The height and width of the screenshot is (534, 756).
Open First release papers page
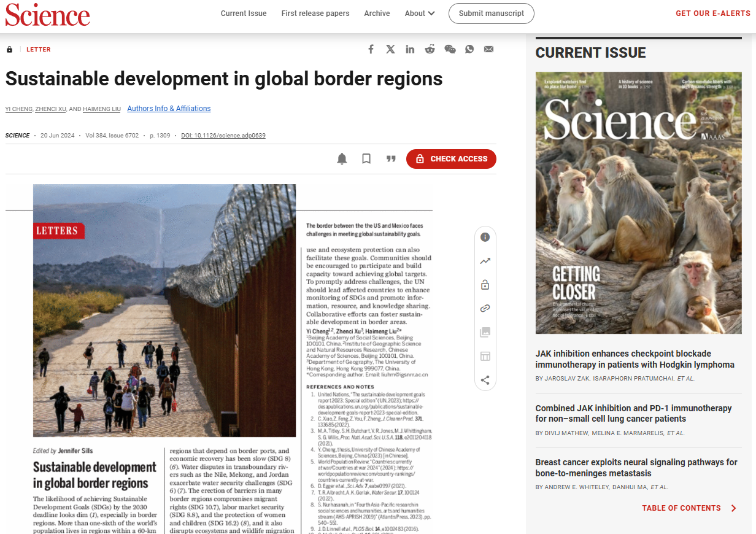pyautogui.click(x=315, y=14)
